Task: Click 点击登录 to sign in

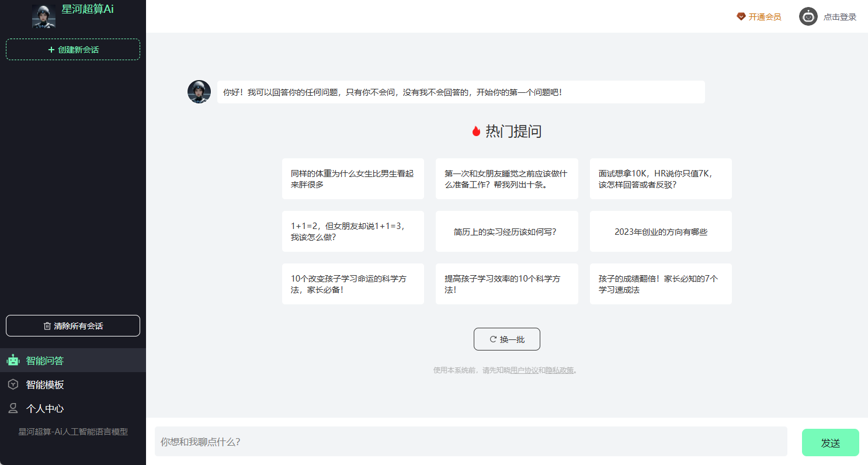Action: coord(839,17)
